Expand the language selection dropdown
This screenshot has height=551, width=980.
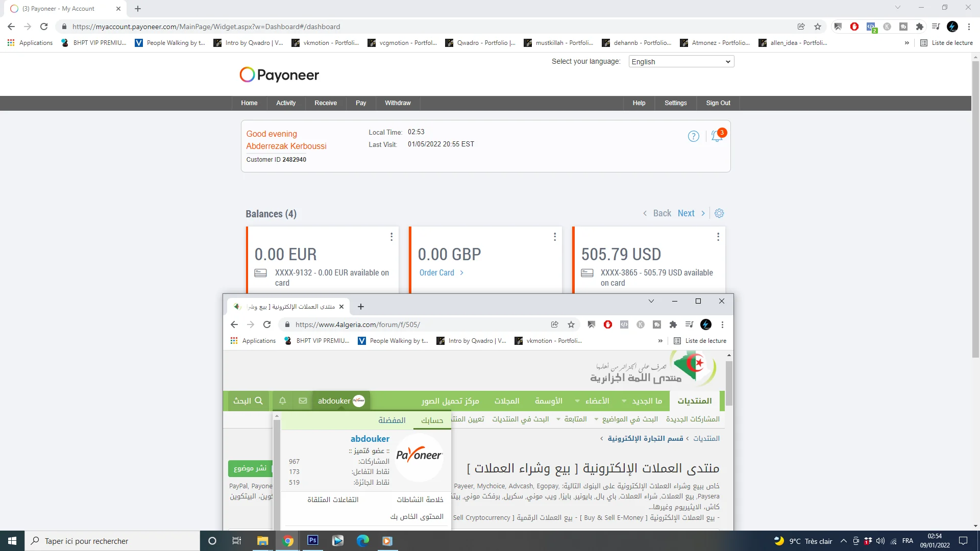(x=681, y=62)
